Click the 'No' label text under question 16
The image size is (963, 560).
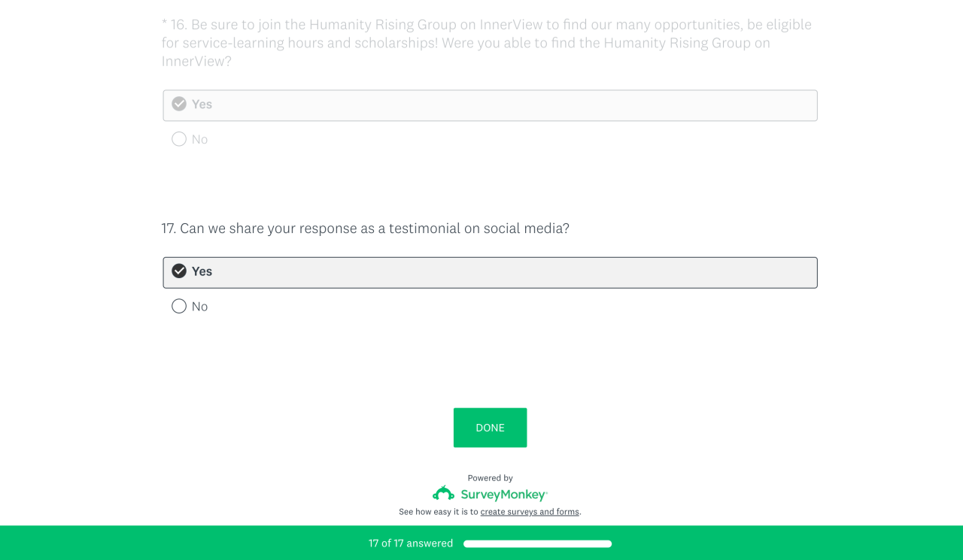[x=200, y=139]
